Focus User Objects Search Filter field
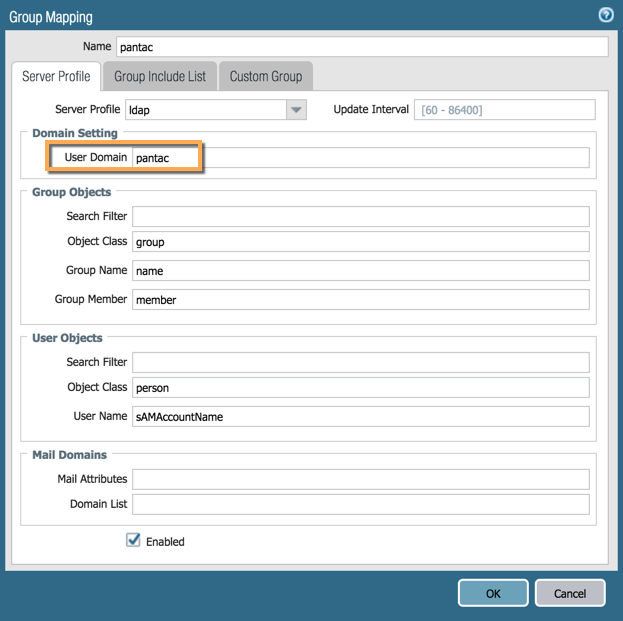The image size is (623, 621). (361, 362)
